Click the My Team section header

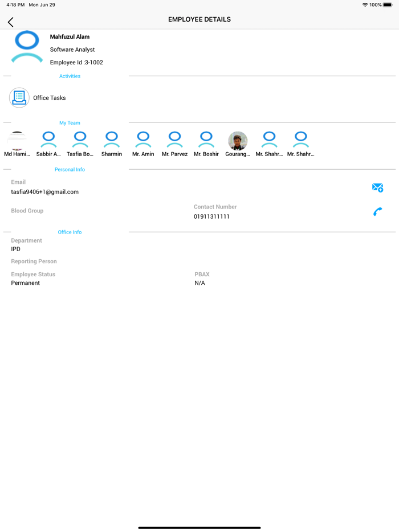coord(70,123)
